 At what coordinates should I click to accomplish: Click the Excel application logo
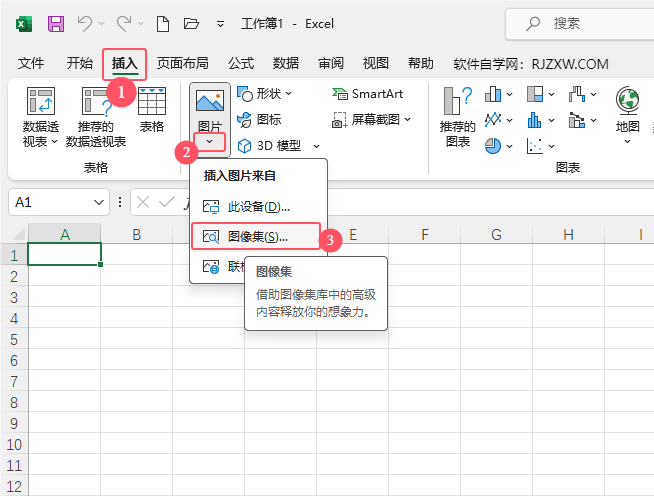pos(24,24)
